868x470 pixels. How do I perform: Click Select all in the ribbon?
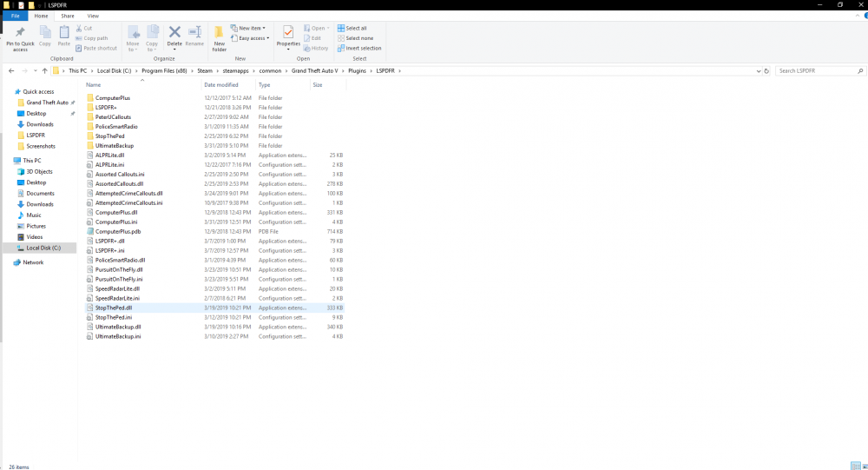tap(352, 29)
